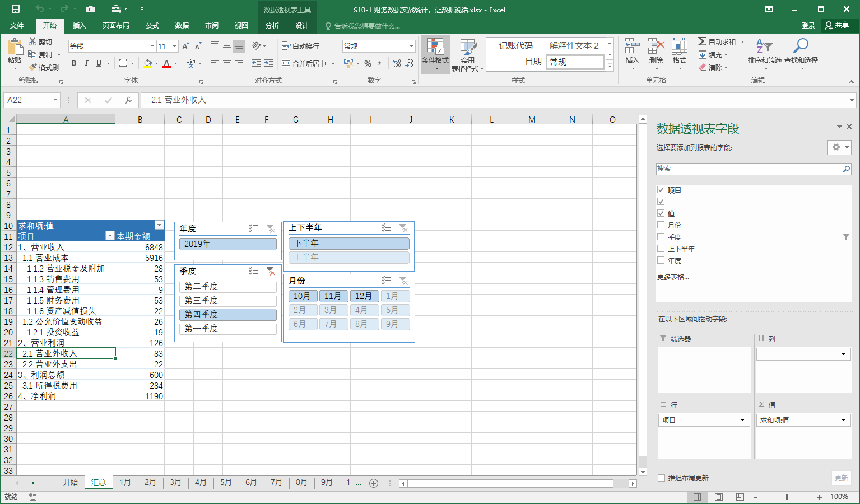Open 条件格式 conditional formatting
This screenshot has width=860, height=504.
435,54
